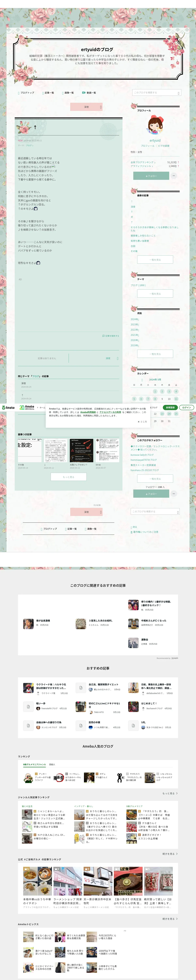The height and width of the screenshot is (980, 196).
Task: Open プロフィール link under avatar
Action: (x=148, y=146)
